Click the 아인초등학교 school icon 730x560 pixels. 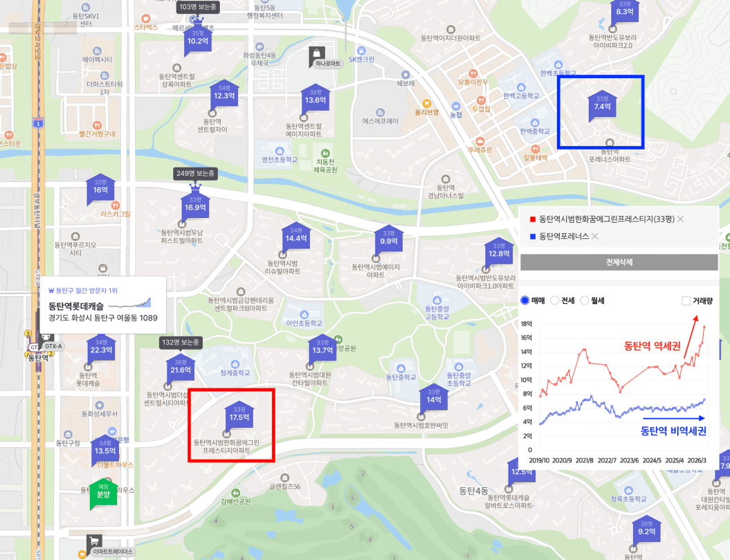coord(304,314)
